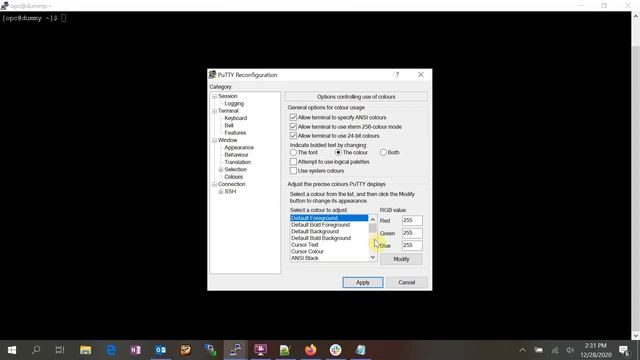Click PuTTY icon in the terminal title bar

pyautogui.click(x=4, y=5)
